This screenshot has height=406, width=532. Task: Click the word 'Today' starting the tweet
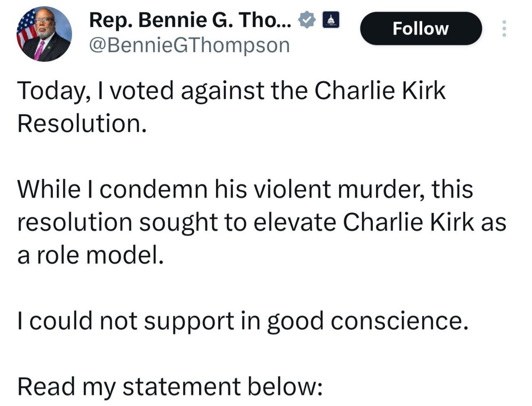coord(47,92)
